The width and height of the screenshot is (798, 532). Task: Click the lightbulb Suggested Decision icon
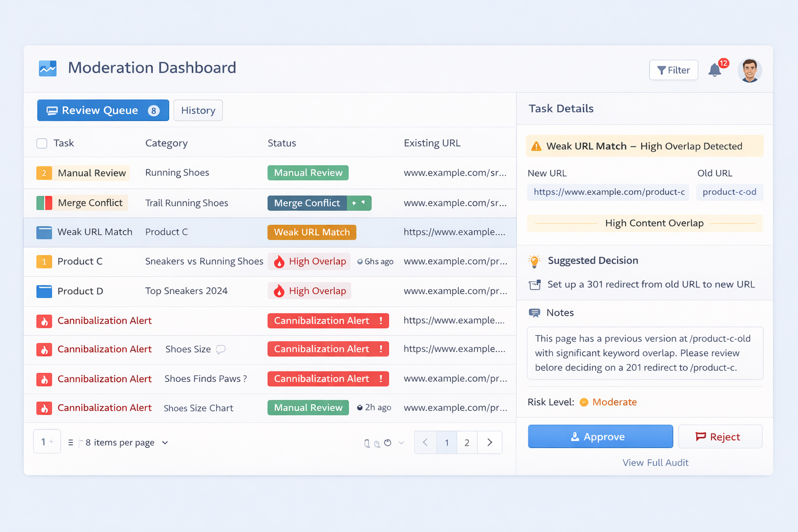coord(534,261)
